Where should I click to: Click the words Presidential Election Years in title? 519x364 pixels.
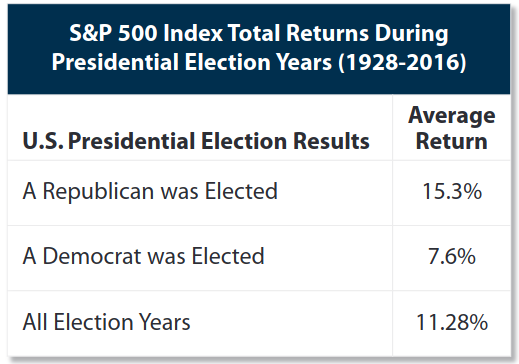(x=192, y=62)
